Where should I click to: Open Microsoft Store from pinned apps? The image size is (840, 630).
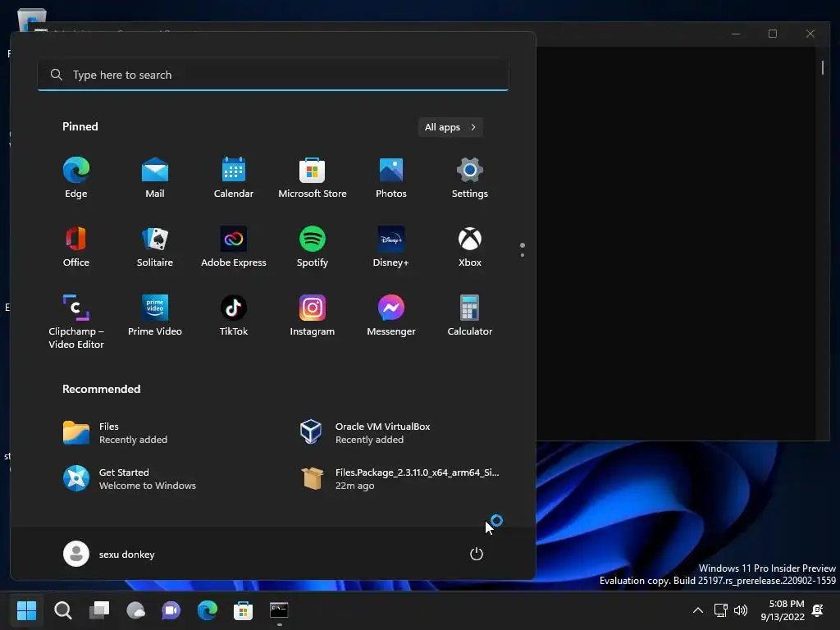[x=313, y=178]
